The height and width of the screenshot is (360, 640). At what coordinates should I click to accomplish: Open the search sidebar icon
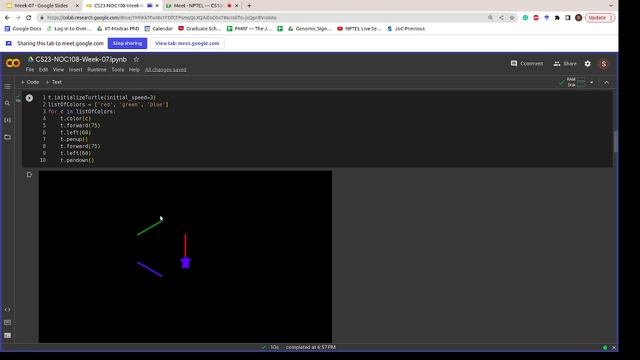point(7,103)
